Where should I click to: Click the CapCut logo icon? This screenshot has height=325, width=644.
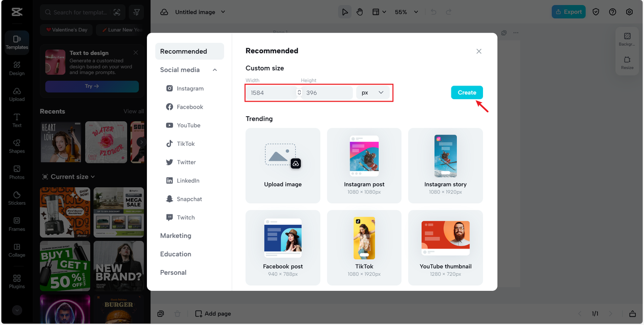click(17, 12)
